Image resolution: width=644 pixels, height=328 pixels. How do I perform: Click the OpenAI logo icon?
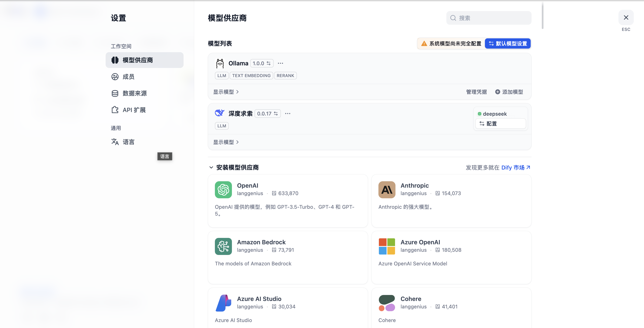pos(223,190)
